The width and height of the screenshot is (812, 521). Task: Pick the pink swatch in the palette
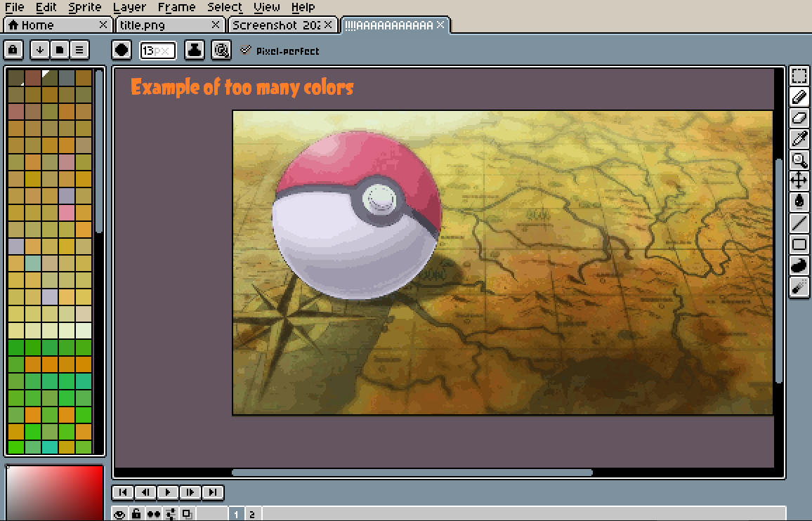point(66,212)
